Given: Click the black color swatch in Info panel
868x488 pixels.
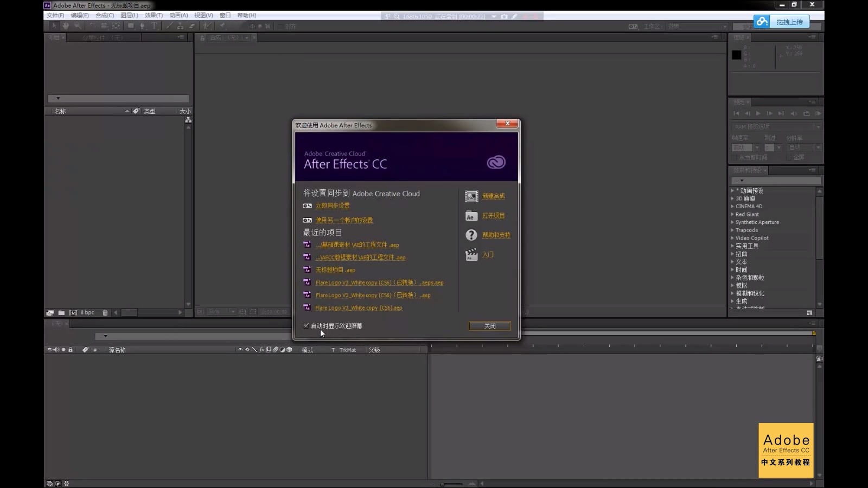Looking at the screenshot, I should pyautogui.click(x=737, y=55).
